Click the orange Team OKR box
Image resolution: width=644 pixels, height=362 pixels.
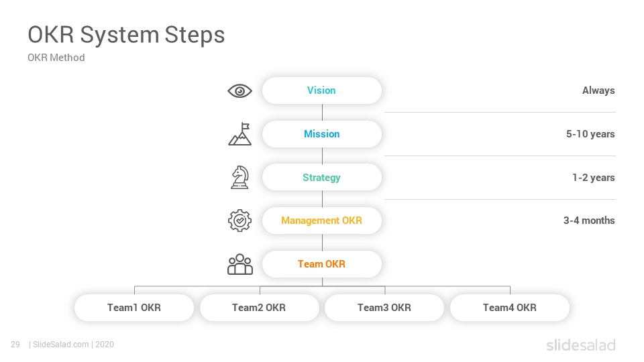[322, 264]
